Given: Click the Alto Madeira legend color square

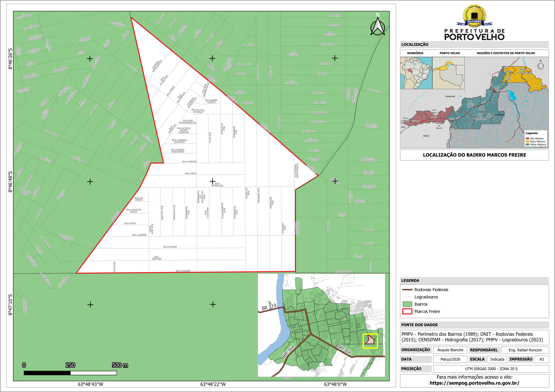Looking at the screenshot, I should (527, 139).
